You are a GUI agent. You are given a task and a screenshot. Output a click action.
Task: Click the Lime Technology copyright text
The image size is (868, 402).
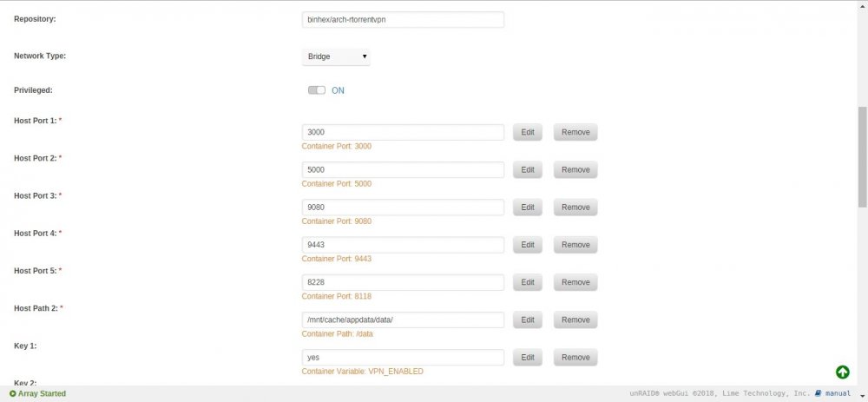point(720,393)
